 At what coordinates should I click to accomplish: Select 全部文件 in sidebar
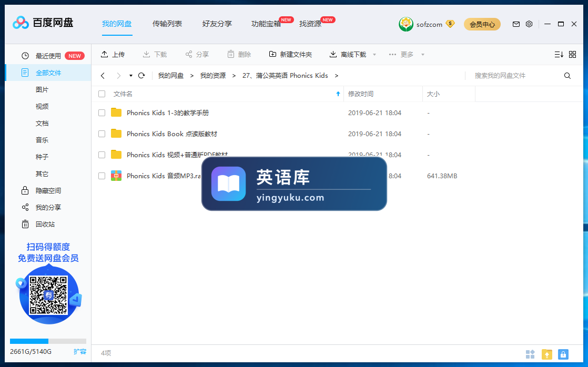click(x=48, y=73)
